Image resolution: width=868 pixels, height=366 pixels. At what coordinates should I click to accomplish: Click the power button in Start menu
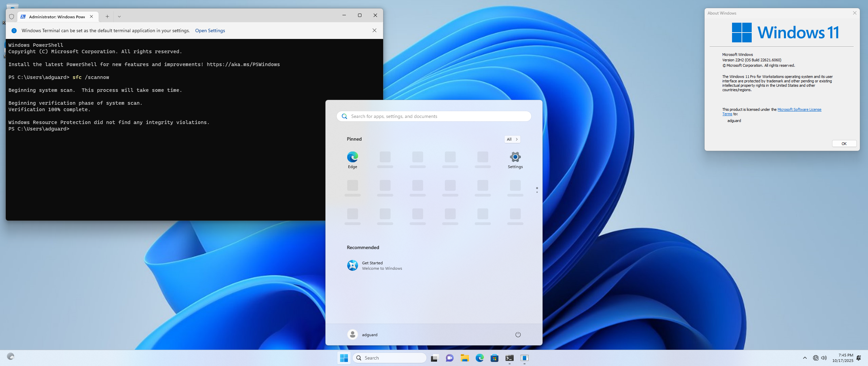click(x=518, y=334)
